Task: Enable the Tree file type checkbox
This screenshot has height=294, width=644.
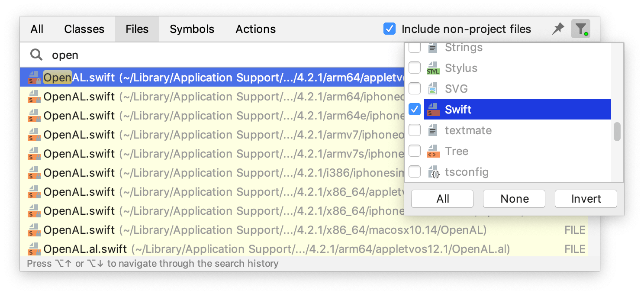Action: (415, 151)
